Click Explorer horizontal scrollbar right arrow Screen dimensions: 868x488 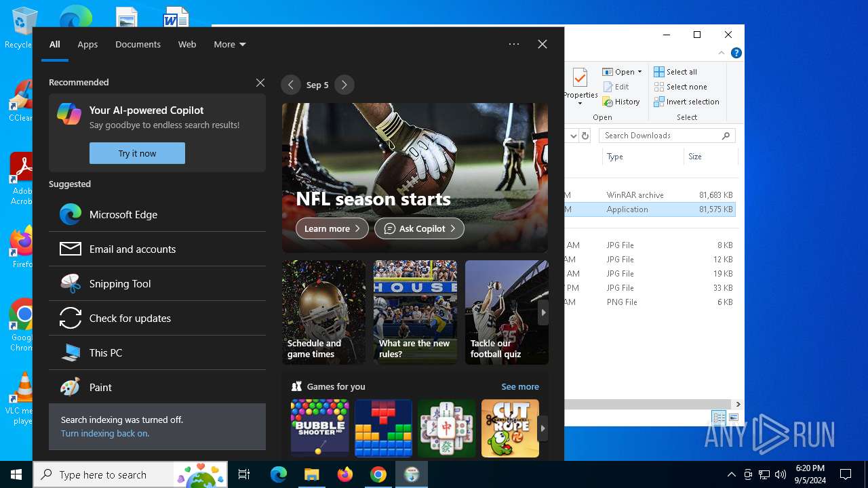pos(738,404)
